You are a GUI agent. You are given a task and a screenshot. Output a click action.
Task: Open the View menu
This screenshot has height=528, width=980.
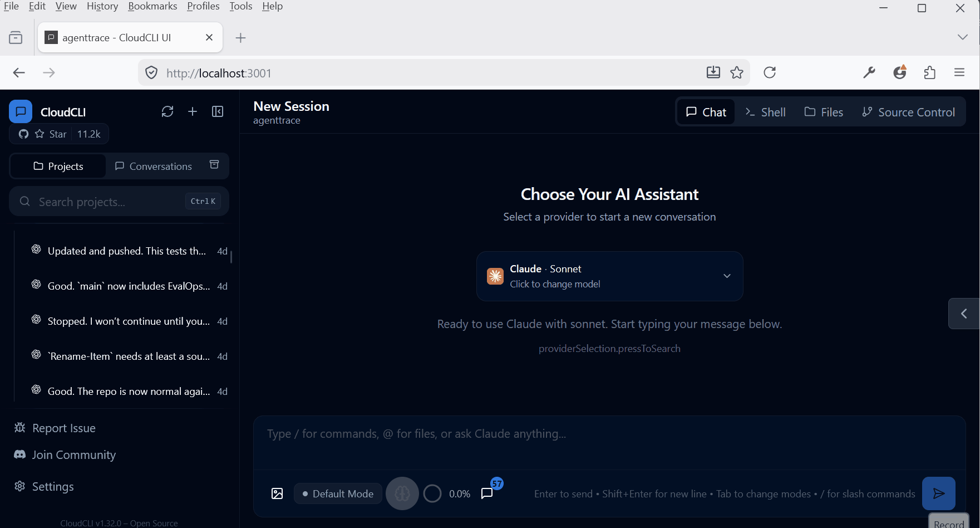click(x=66, y=6)
